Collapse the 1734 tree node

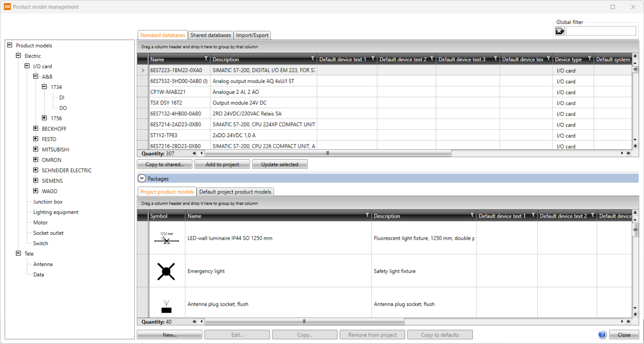(x=44, y=87)
